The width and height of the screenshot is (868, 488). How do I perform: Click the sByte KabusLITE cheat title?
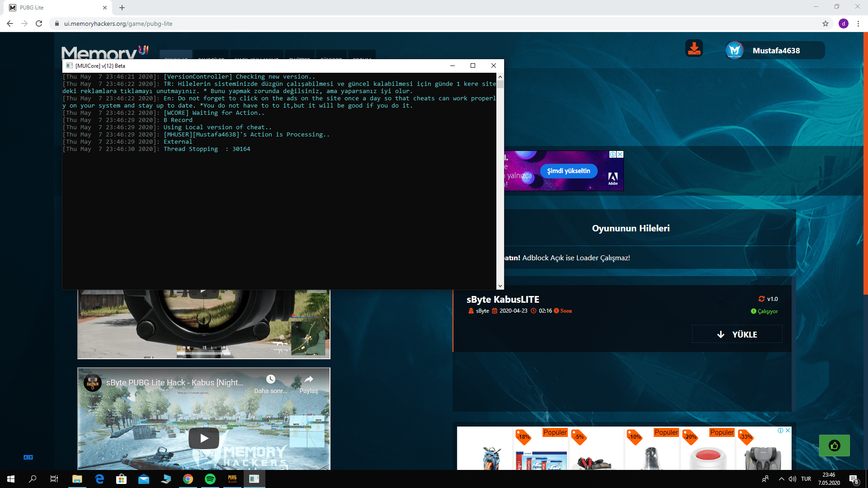503,300
